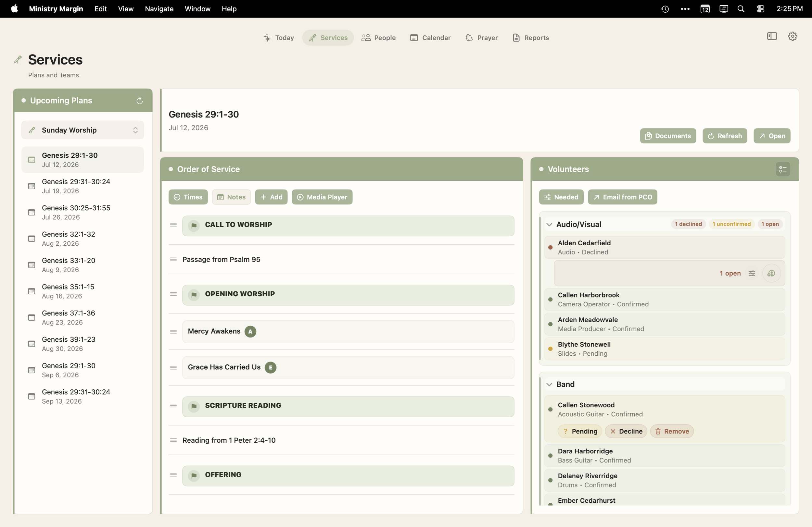Click the Refresh button in plan header
Image resolution: width=812 pixels, height=527 pixels.
point(725,136)
